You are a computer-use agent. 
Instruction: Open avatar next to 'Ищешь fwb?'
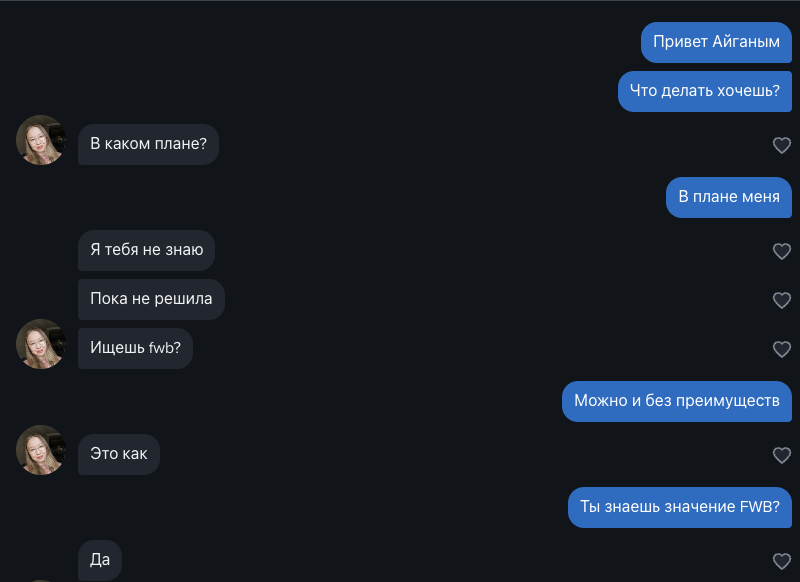coord(41,344)
